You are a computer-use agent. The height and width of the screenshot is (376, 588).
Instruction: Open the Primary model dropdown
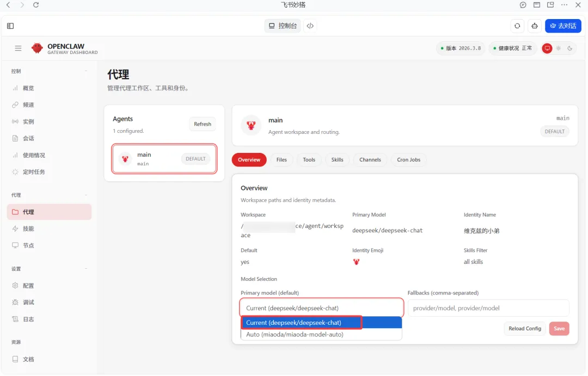pyautogui.click(x=322, y=308)
